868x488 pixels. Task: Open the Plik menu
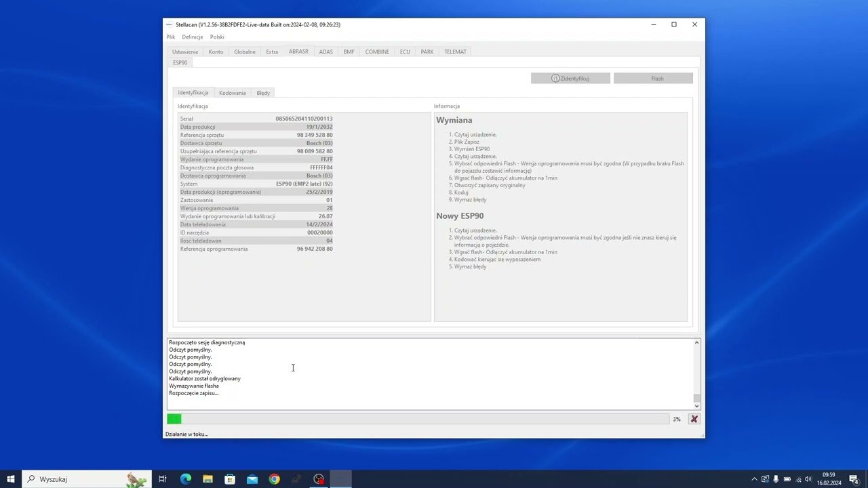[x=171, y=37]
